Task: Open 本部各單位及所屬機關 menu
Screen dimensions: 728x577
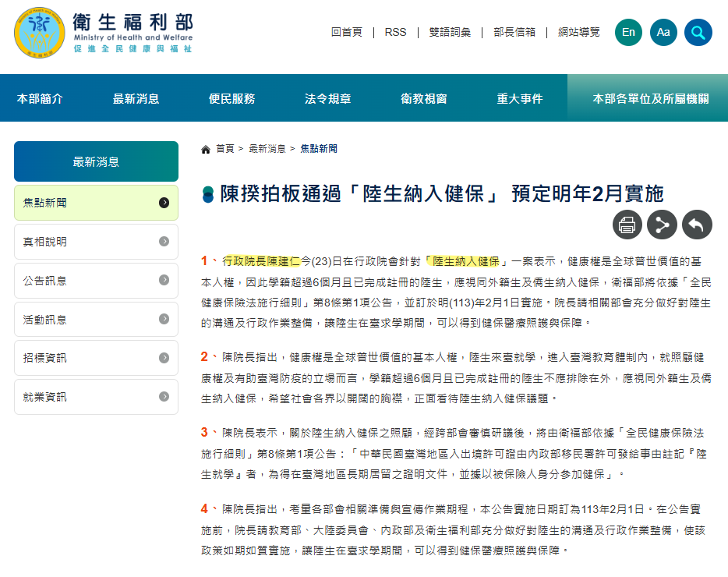Action: [x=651, y=98]
